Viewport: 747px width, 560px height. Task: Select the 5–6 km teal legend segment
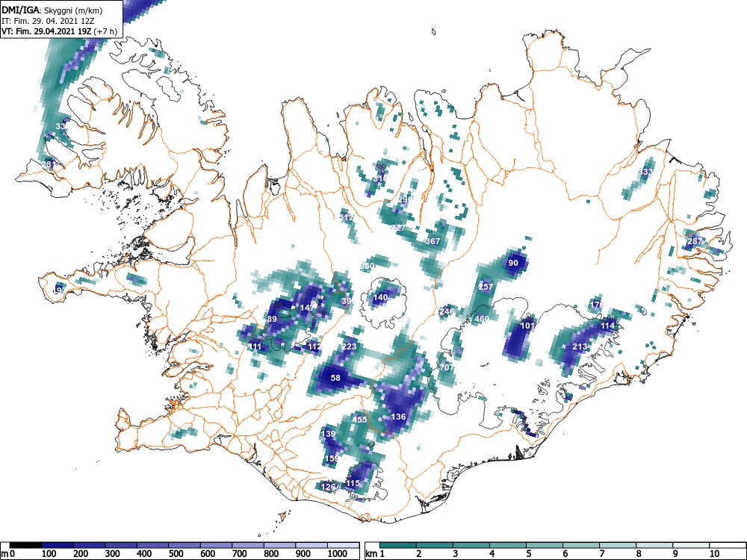pos(545,545)
